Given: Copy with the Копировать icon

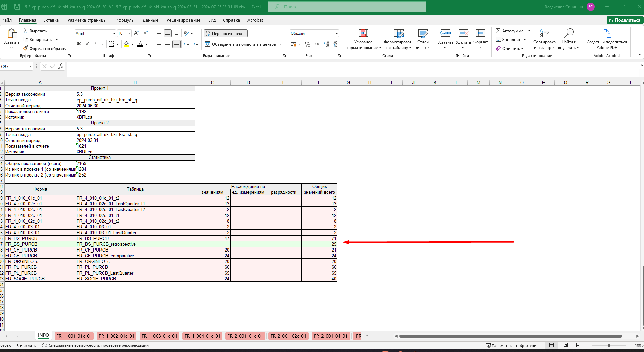Looking at the screenshot, I should coord(25,40).
